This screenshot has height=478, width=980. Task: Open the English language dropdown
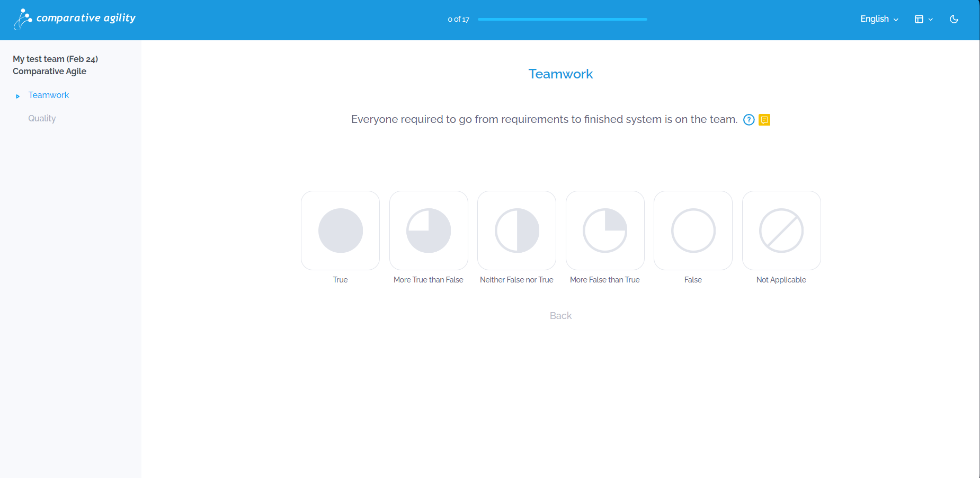click(x=879, y=19)
